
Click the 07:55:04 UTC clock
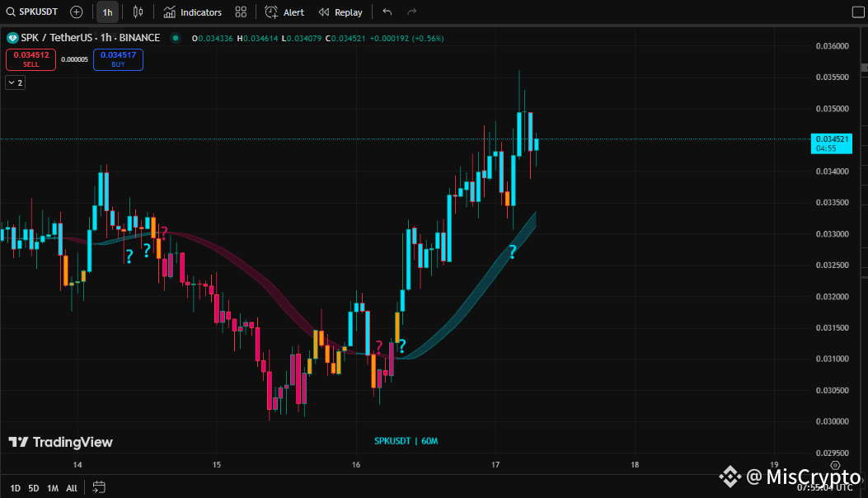[x=825, y=487]
